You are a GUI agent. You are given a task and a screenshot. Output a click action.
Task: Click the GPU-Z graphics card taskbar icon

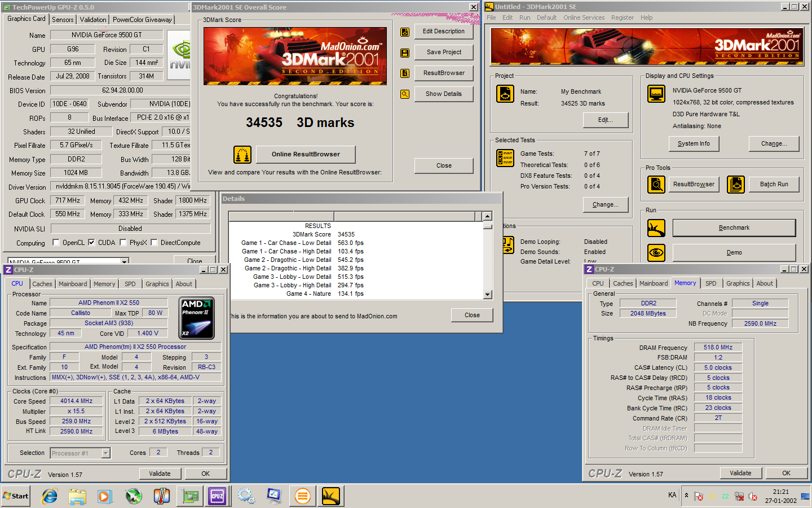[x=191, y=496]
